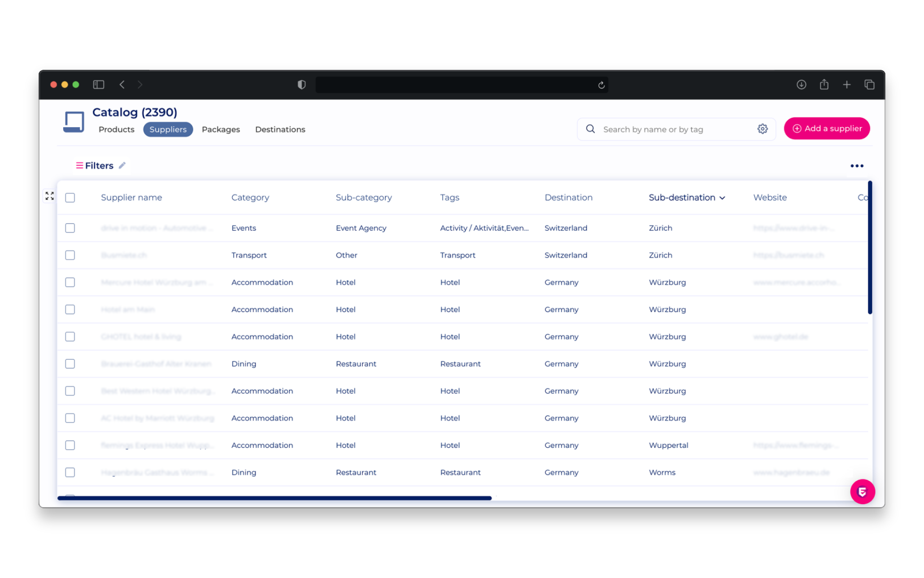Image resolution: width=924 pixels, height=578 pixels.
Task: Click the browser address bar
Action: (462, 85)
